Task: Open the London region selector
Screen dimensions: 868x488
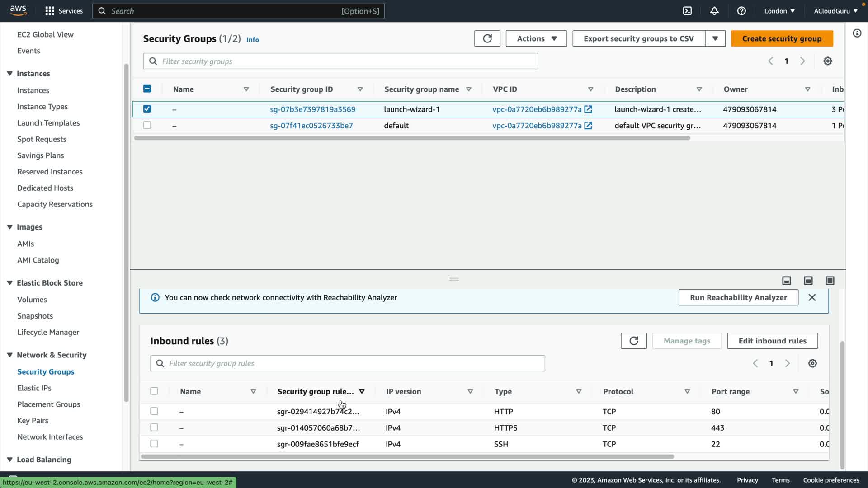Action: [779, 11]
